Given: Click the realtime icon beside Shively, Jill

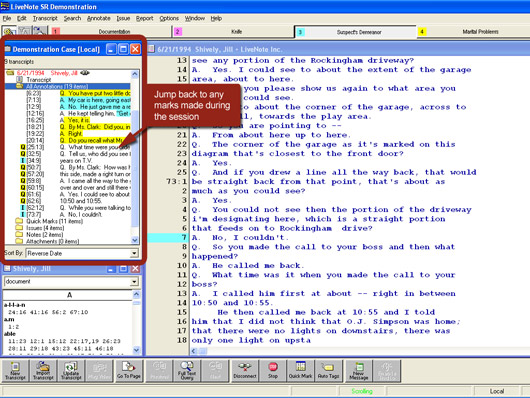Looking at the screenshot, I should 85,73.
